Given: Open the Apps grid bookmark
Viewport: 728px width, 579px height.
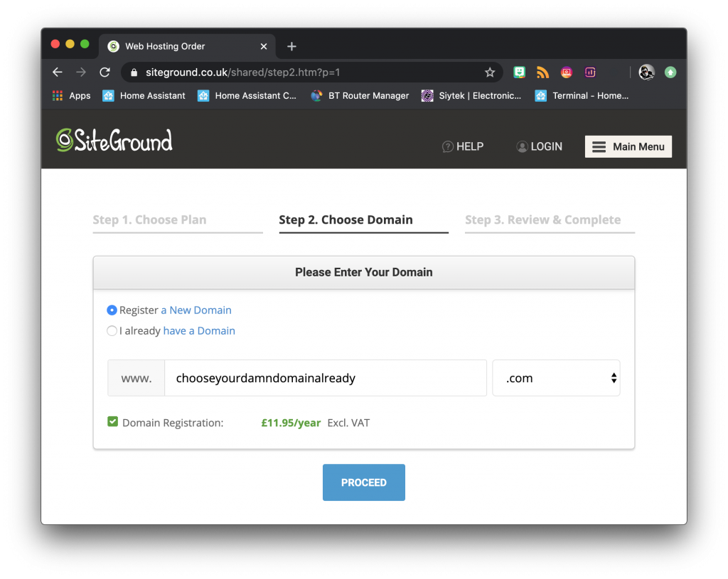Looking at the screenshot, I should point(72,96).
